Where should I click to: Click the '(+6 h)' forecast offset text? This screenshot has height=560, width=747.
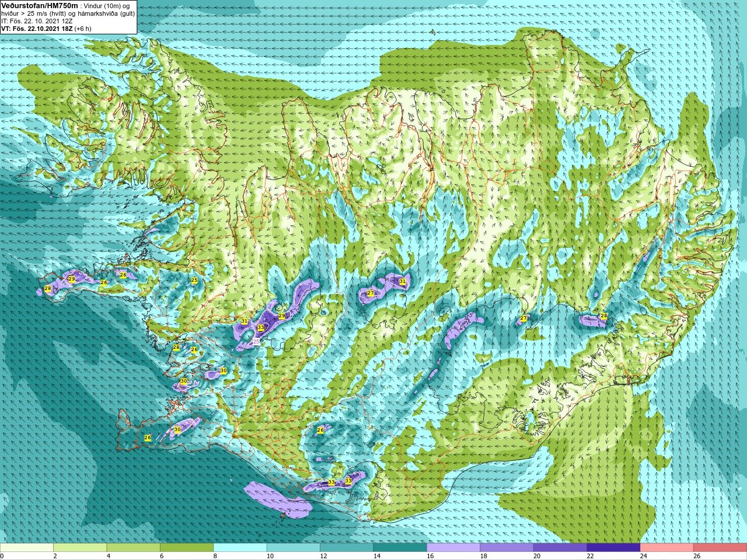tap(83, 29)
